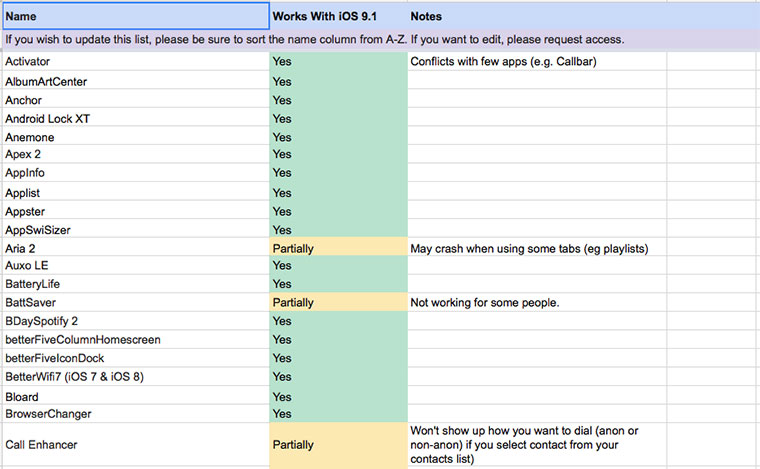Select the AppInfo name cell
The width and height of the screenshot is (760, 469).
pos(136,172)
